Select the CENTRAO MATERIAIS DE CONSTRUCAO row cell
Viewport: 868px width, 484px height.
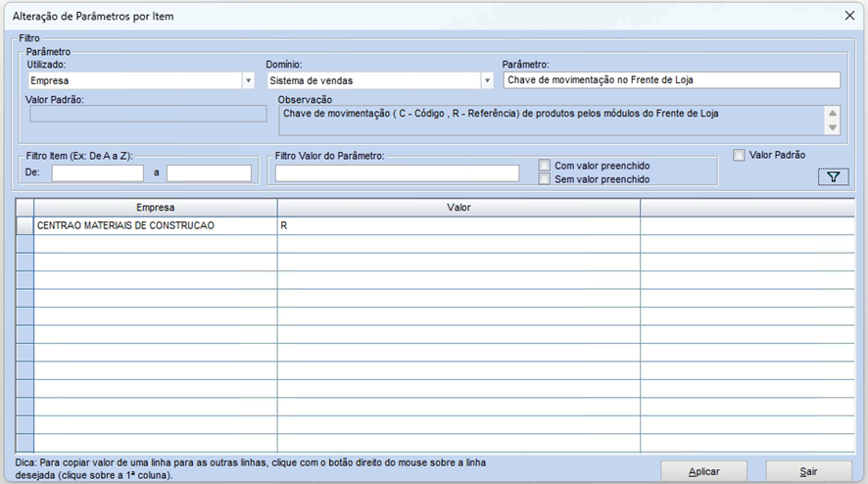pyautogui.click(x=156, y=225)
